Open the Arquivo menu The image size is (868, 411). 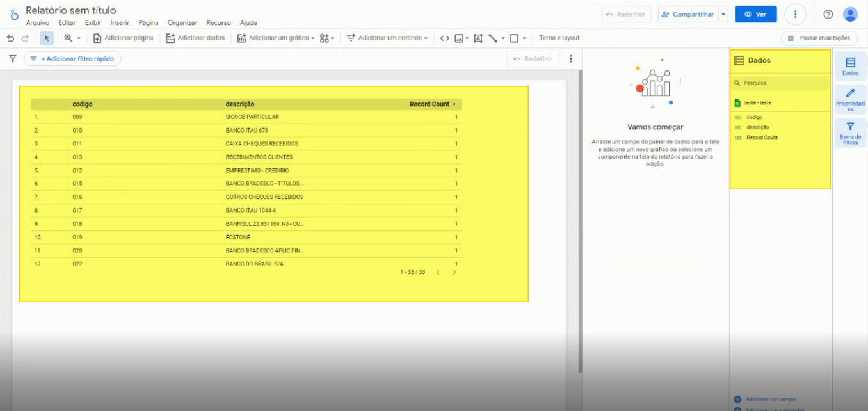point(37,23)
